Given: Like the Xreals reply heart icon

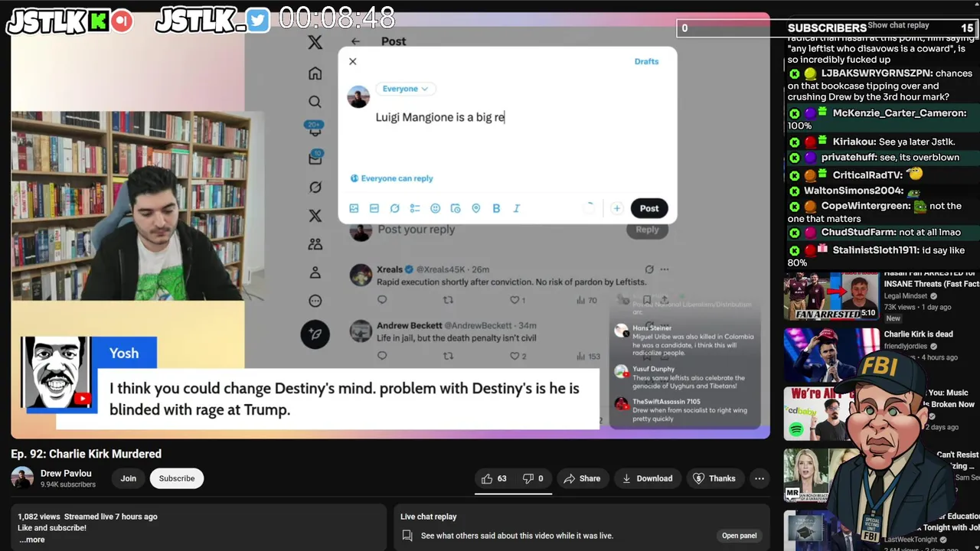Looking at the screenshot, I should [x=515, y=300].
